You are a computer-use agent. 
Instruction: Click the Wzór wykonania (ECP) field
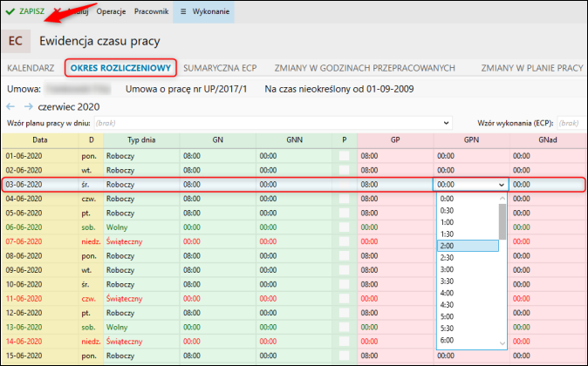(x=568, y=123)
